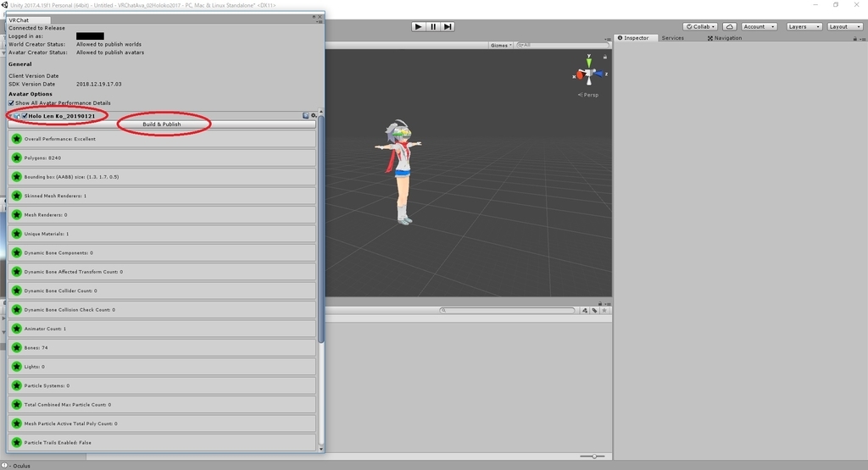This screenshot has width=868, height=470.
Task: Open the help book icon in avatar header
Action: [x=305, y=115]
